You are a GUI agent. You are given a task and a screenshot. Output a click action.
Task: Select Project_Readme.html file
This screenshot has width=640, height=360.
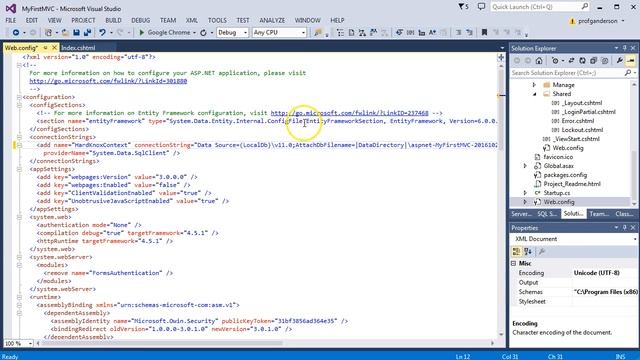pyautogui.click(x=572, y=184)
